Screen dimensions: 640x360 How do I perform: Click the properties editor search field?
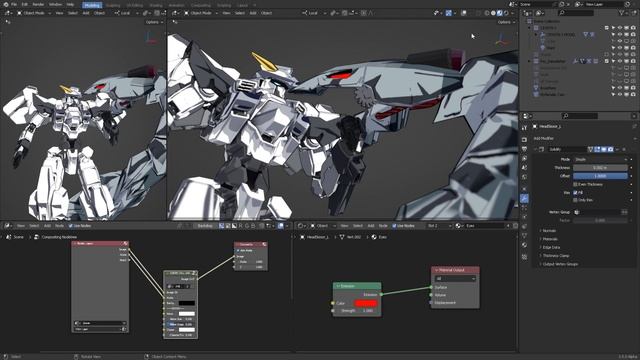(580, 116)
